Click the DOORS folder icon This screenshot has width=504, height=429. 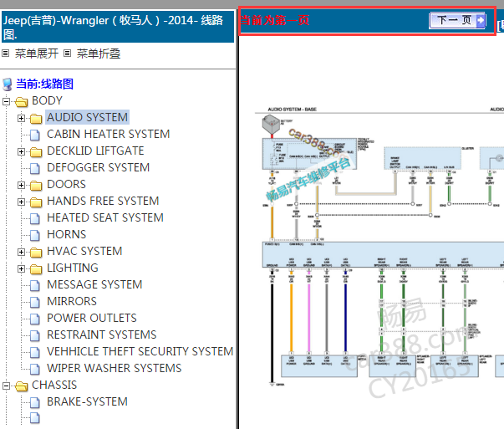click(x=36, y=186)
